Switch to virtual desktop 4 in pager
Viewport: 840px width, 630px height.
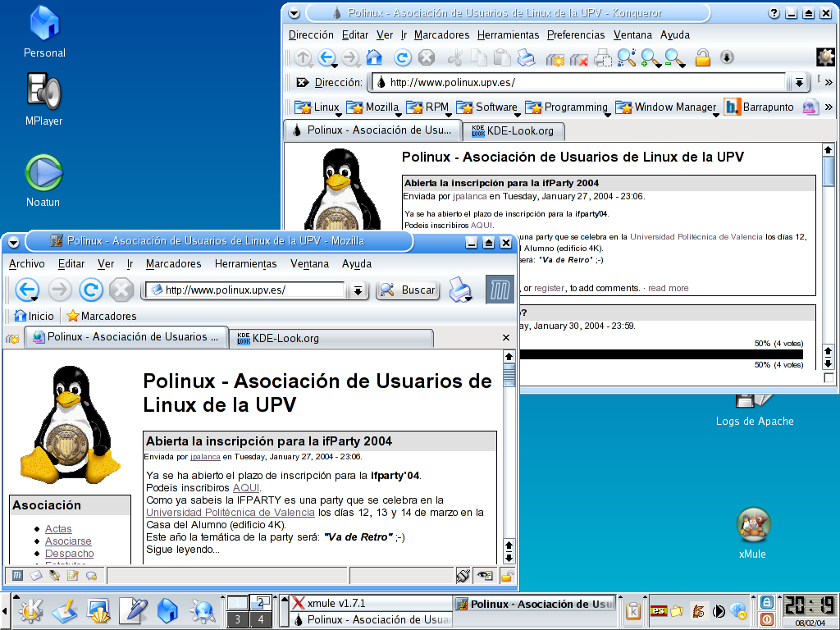[x=261, y=619]
